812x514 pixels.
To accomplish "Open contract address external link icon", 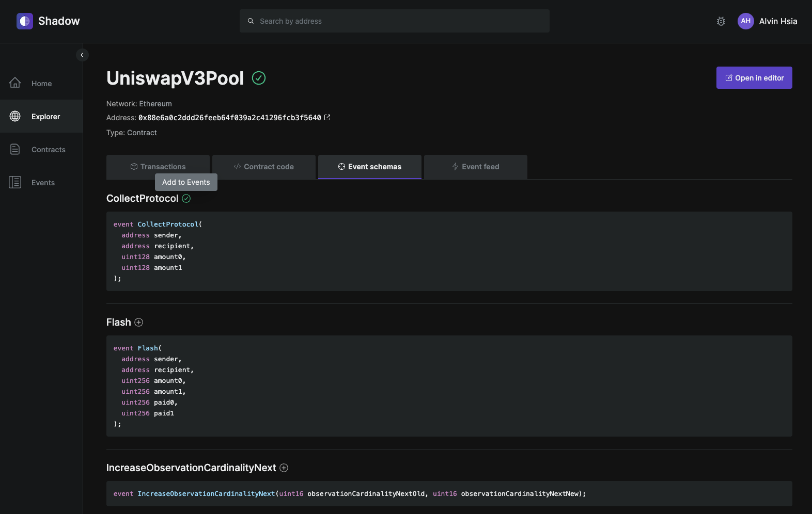I will (327, 118).
